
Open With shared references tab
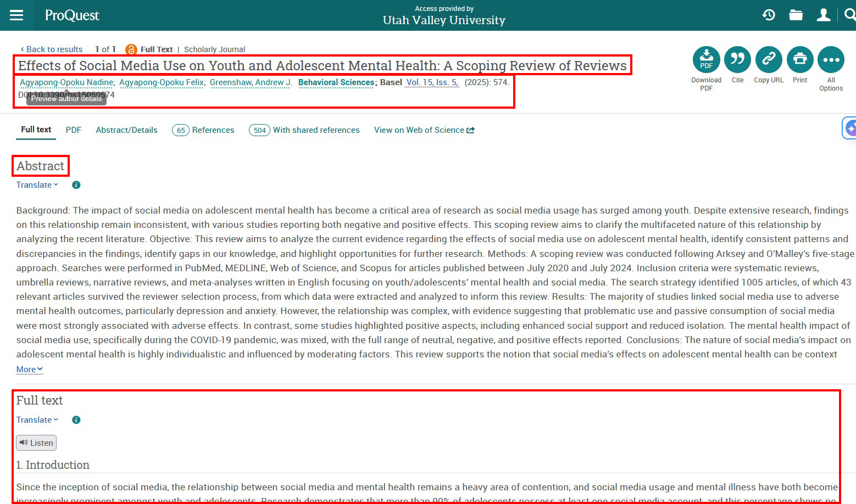coord(304,130)
